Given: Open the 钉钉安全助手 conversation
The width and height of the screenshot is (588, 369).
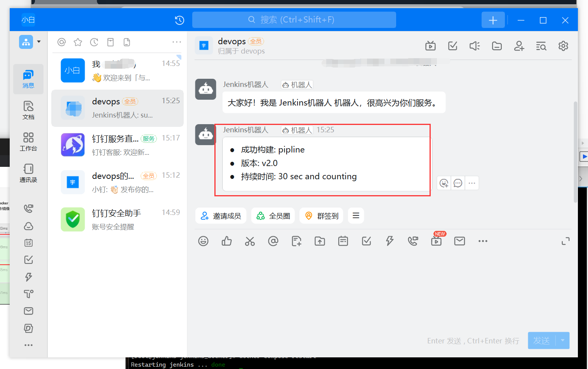Looking at the screenshot, I should pyautogui.click(x=117, y=220).
